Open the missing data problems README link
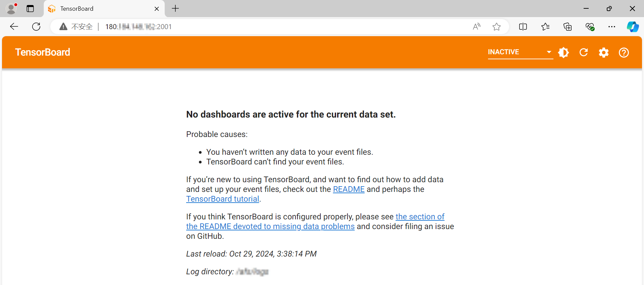Image resolution: width=644 pixels, height=285 pixels. pos(270,227)
